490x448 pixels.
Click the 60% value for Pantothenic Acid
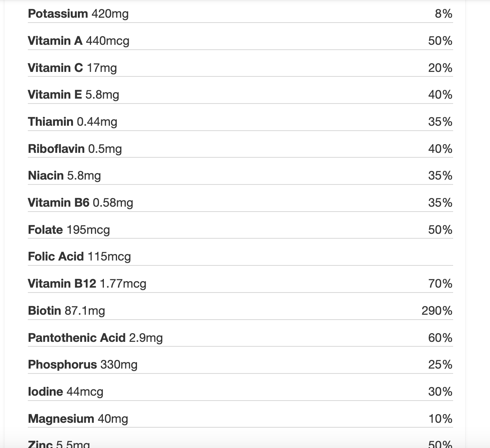(x=440, y=338)
